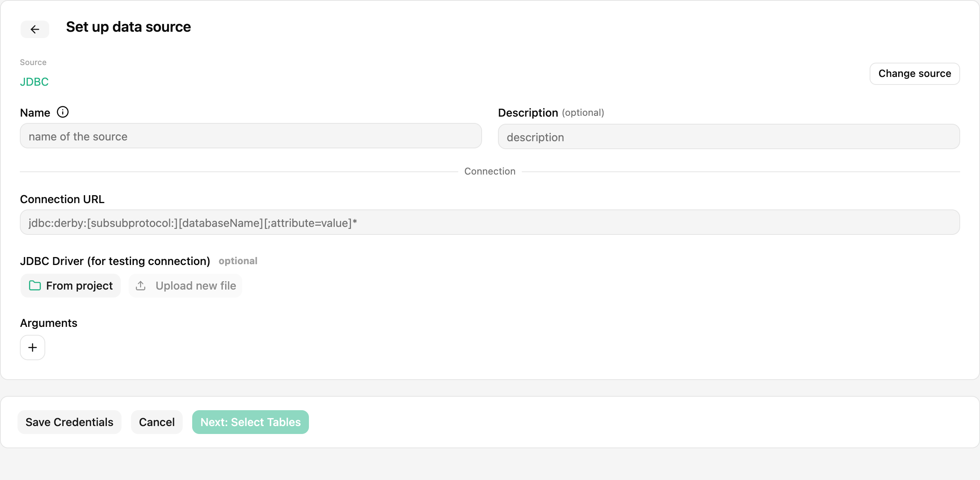Screen dimensions: 980x480
Task: Click the 'Set up data source' heading
Action: coord(129,27)
